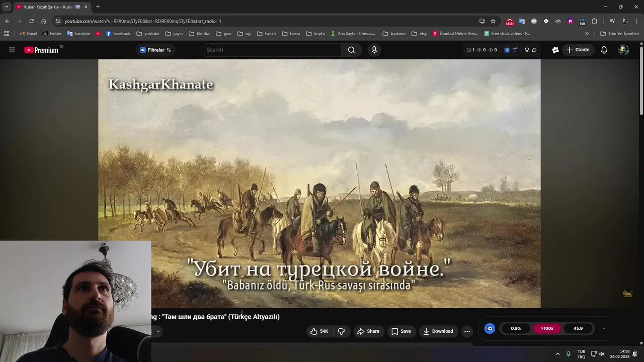Click the >100x pink stat pill
This screenshot has height=362, width=644.
pyautogui.click(x=547, y=328)
